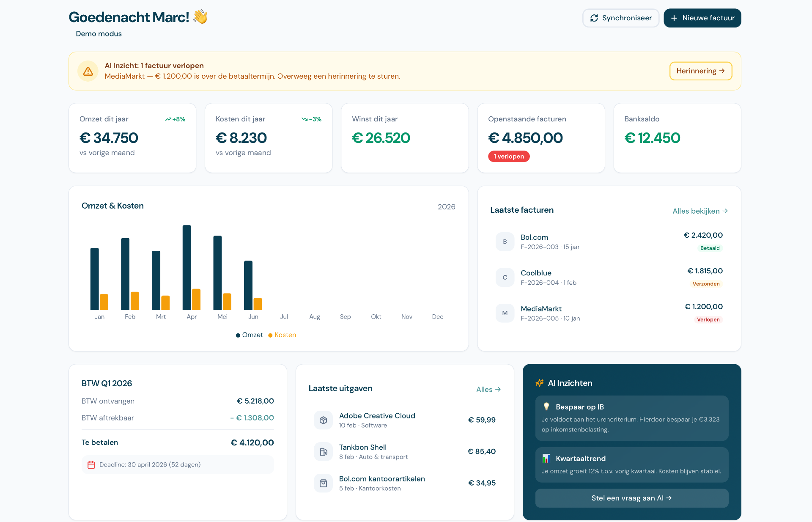Viewport: 812px width, 522px height.
Task: Click the sparkle icon next to AI Inzichten
Action: [540, 383]
